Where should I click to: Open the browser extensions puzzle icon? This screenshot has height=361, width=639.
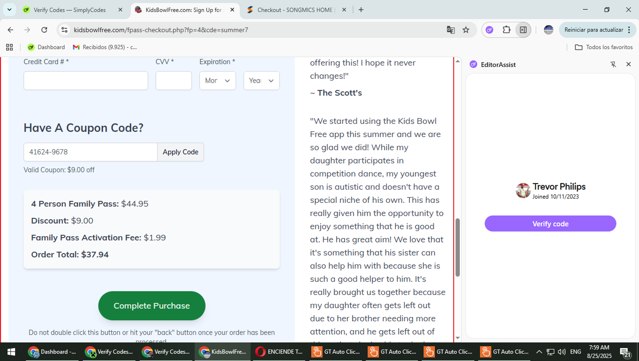(507, 30)
